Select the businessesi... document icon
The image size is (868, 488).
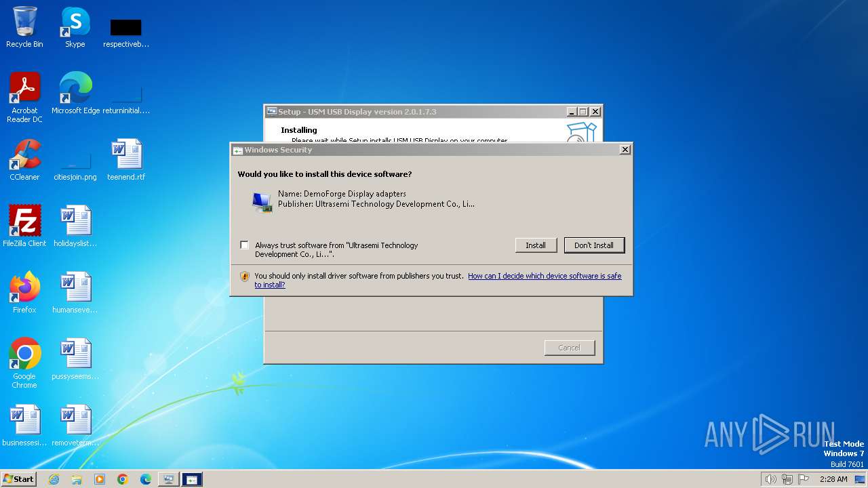pyautogui.click(x=24, y=425)
